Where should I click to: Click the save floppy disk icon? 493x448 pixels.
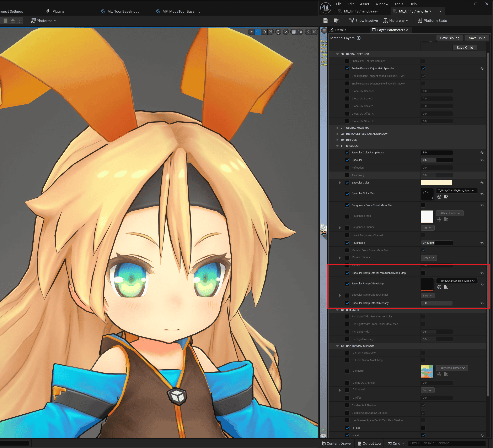coord(325,21)
